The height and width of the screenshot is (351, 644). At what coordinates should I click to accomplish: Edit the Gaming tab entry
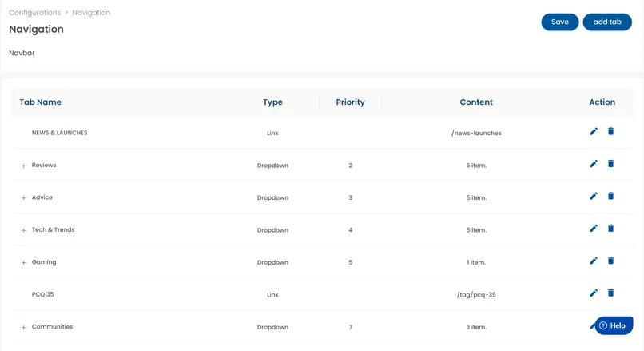coord(594,261)
